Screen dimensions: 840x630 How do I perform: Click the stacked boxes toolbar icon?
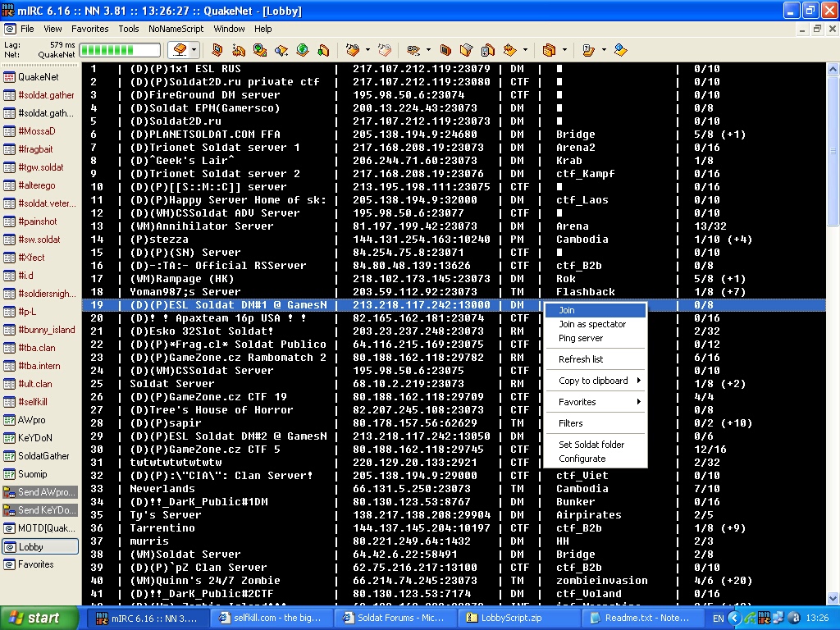click(549, 50)
